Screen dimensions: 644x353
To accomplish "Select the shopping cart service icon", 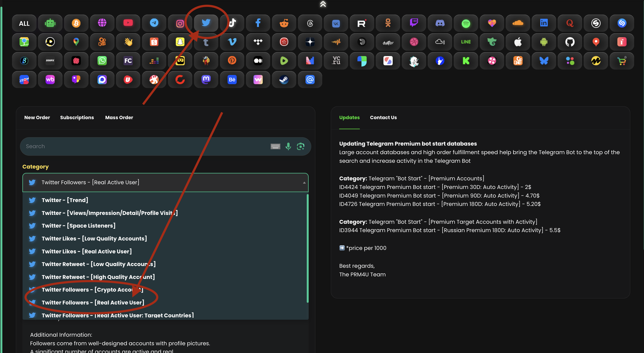I will pos(622,61).
